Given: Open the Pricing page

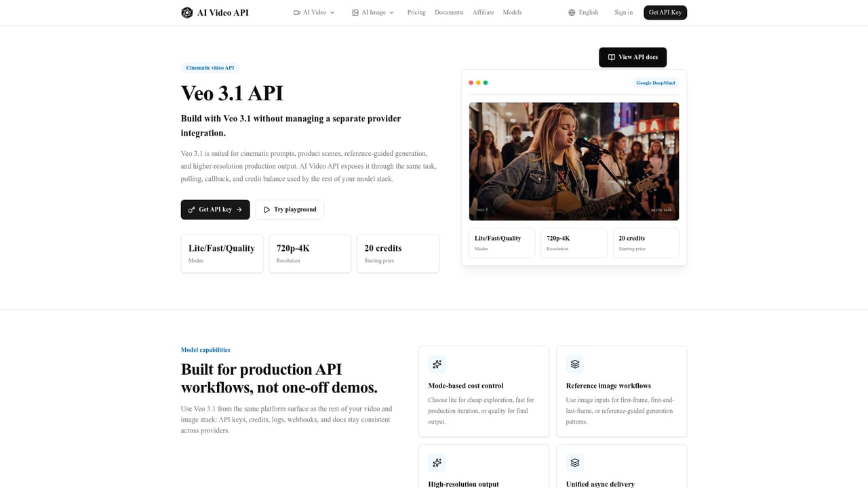Looking at the screenshot, I should tap(416, 12).
